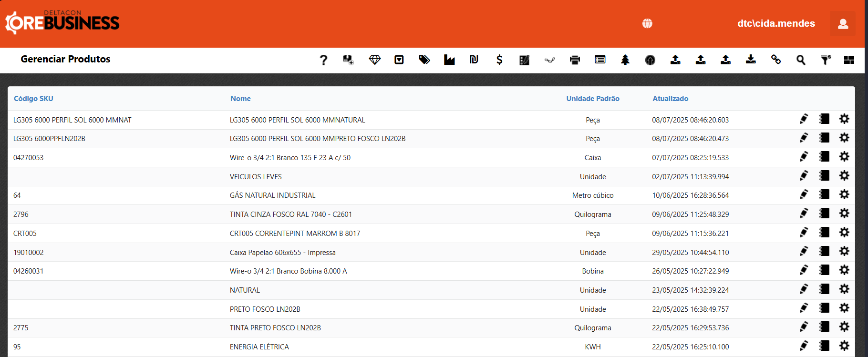Click the chain link icon
The width and height of the screenshot is (868, 357).
tap(776, 60)
